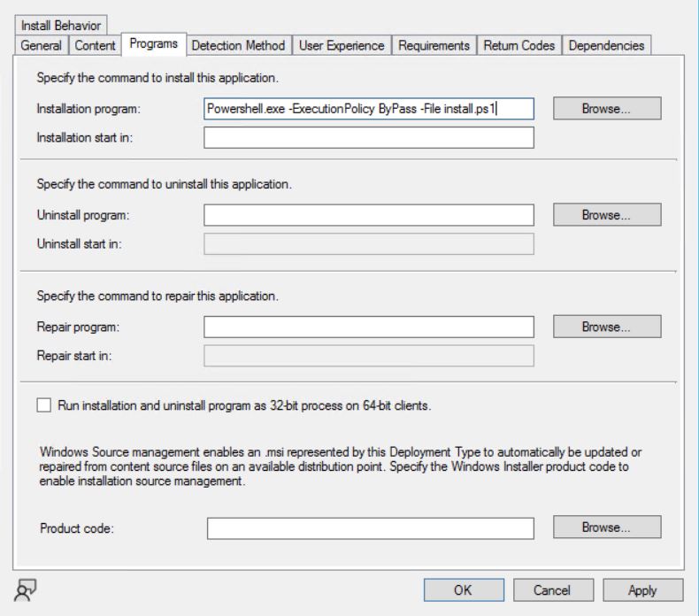699x616 pixels.
Task: Click the Installation program text field
Action: pos(368,109)
